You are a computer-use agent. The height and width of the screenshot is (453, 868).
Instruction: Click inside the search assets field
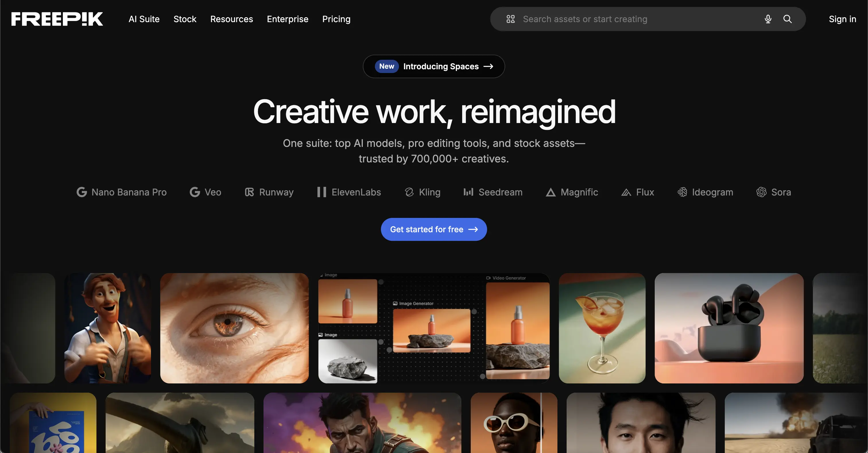coord(607,19)
